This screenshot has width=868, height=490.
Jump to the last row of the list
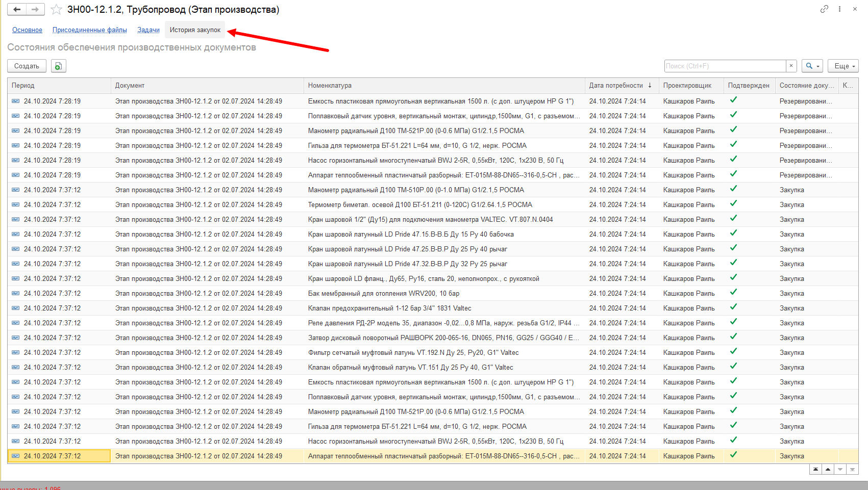pyautogui.click(x=852, y=469)
